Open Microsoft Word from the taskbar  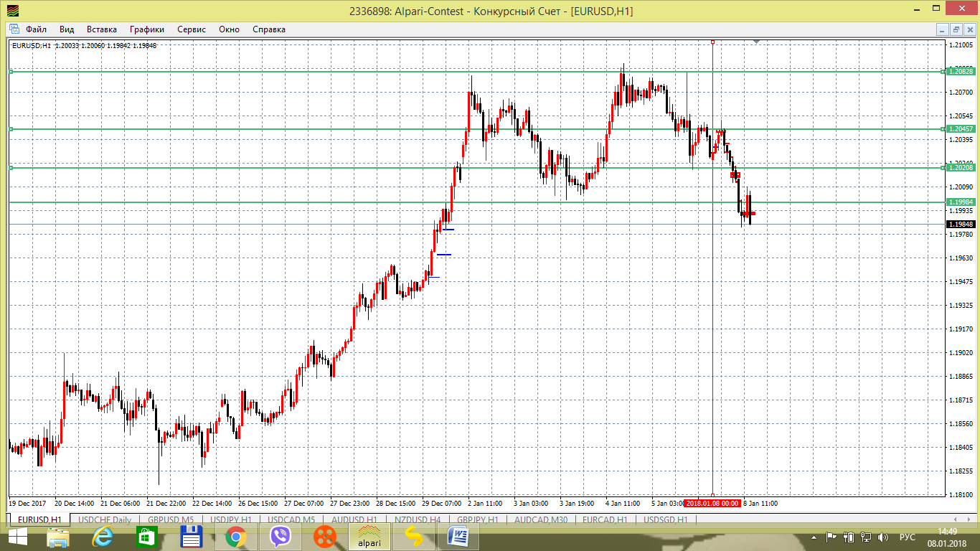pyautogui.click(x=458, y=536)
